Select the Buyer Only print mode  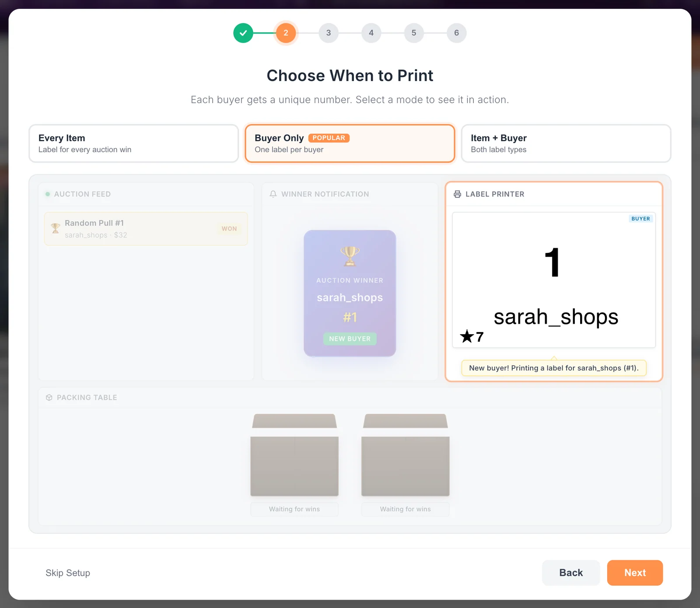(x=350, y=143)
